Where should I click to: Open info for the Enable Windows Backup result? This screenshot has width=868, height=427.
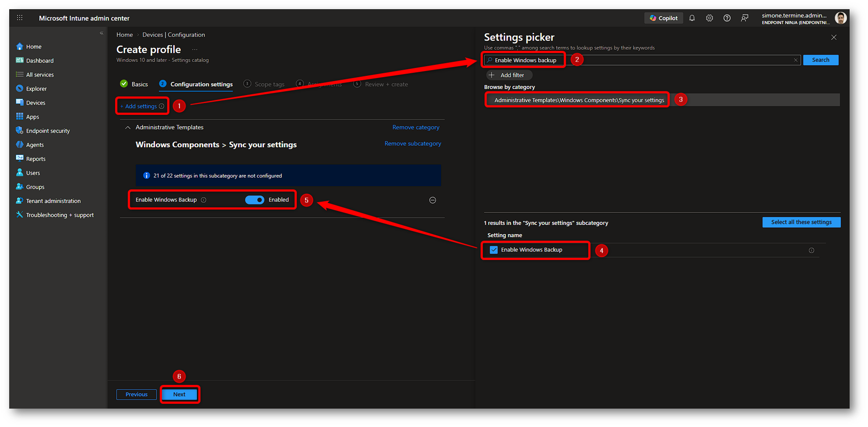[812, 251]
